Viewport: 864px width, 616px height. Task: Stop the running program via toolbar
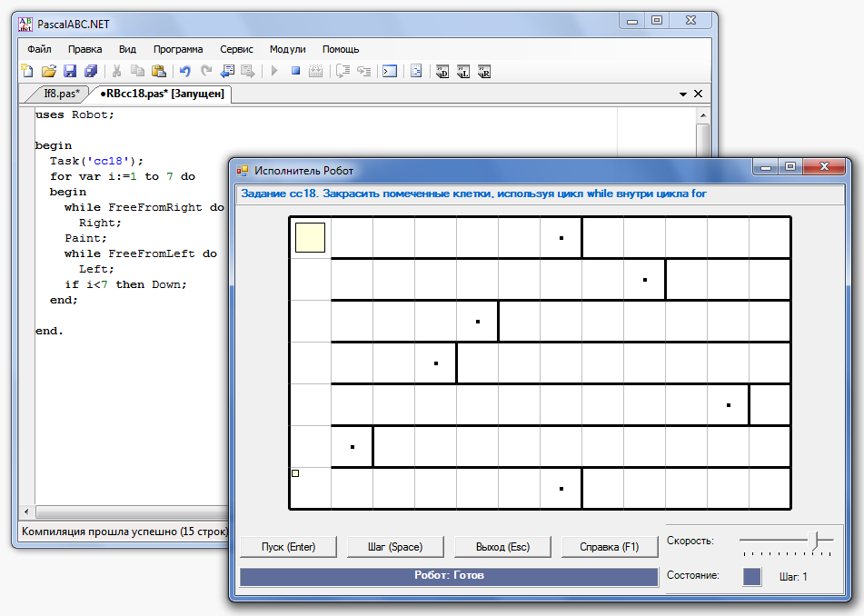point(295,71)
